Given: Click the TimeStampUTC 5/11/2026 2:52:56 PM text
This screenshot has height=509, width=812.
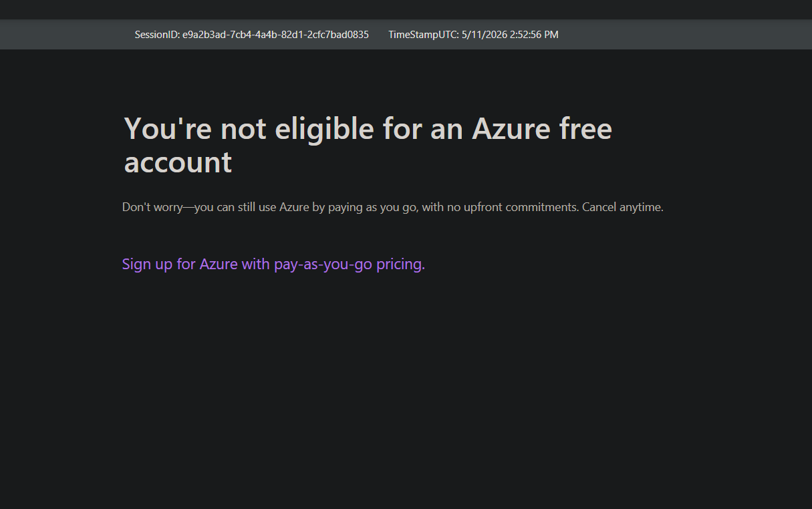Looking at the screenshot, I should pyautogui.click(x=473, y=35).
